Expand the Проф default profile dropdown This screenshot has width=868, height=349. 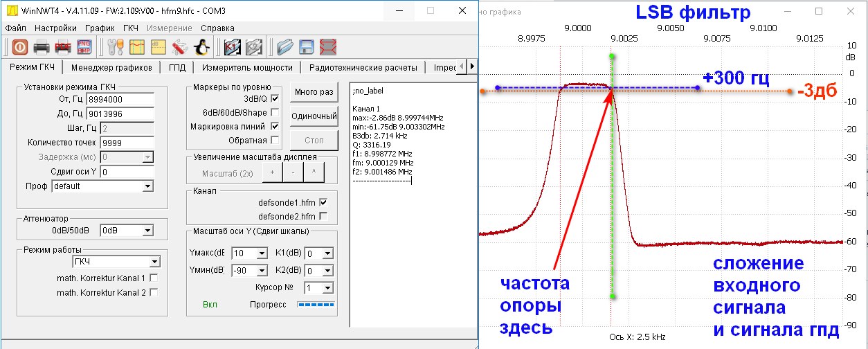[147, 186]
